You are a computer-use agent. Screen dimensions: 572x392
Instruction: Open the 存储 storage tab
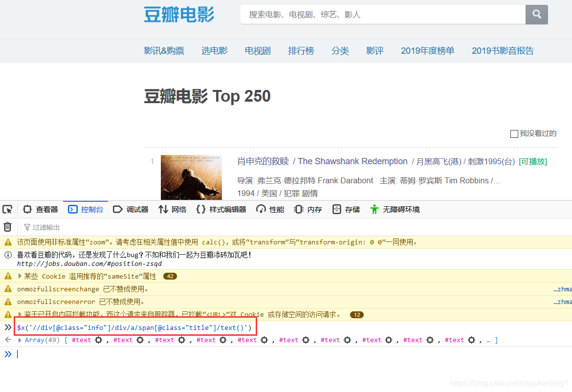346,209
